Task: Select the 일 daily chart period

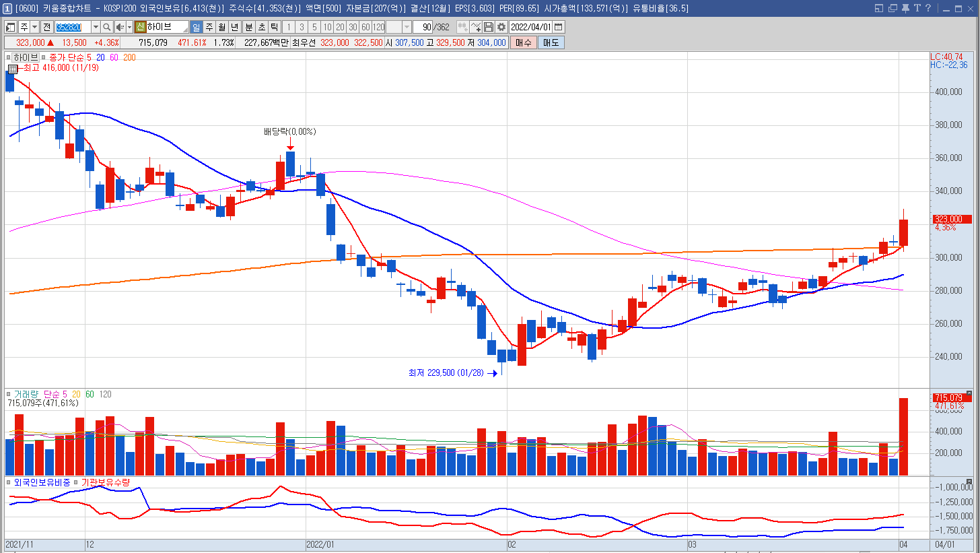Action: tap(197, 27)
